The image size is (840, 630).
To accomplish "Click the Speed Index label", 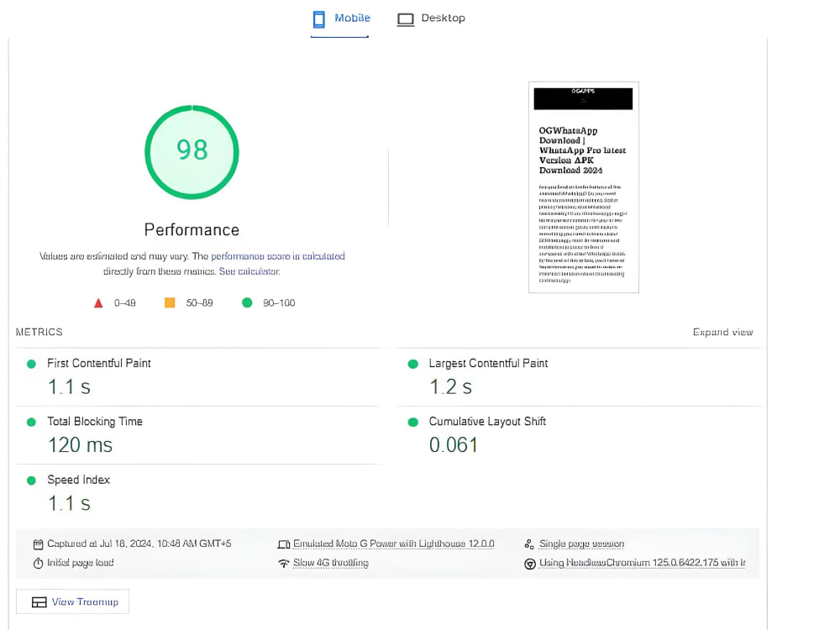I will click(78, 480).
